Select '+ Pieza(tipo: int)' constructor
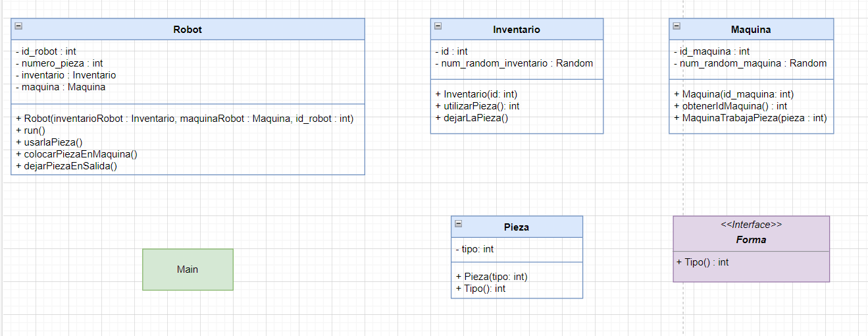 (492, 277)
